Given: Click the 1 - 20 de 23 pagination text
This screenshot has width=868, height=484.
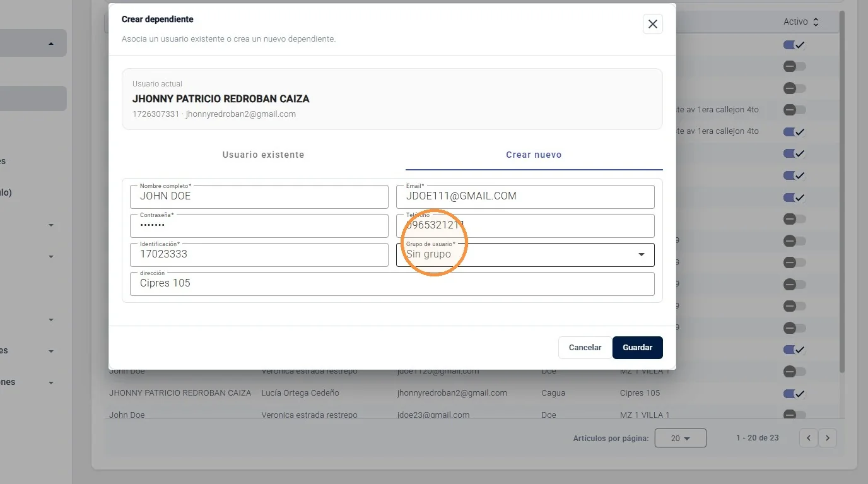Looking at the screenshot, I should coord(758,438).
